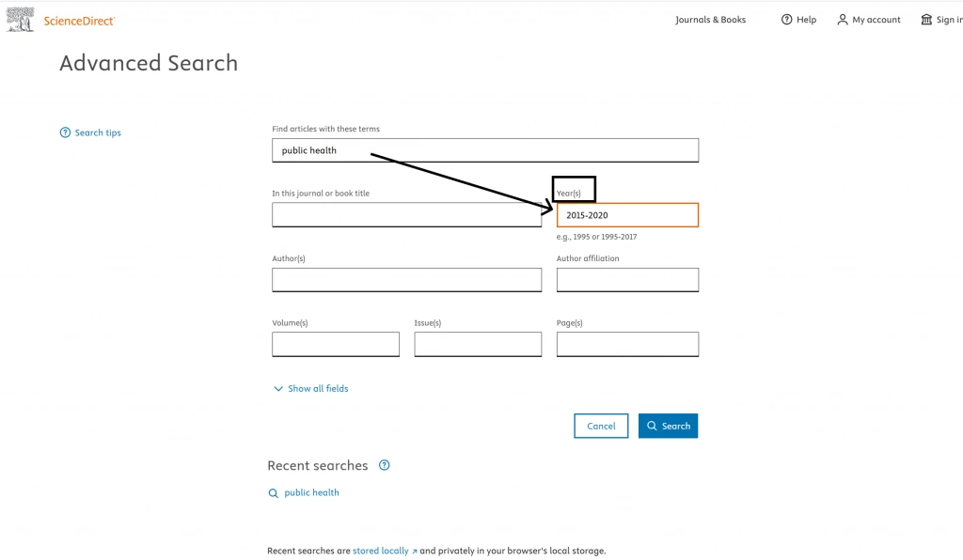Click the journal or book title field

pos(406,214)
